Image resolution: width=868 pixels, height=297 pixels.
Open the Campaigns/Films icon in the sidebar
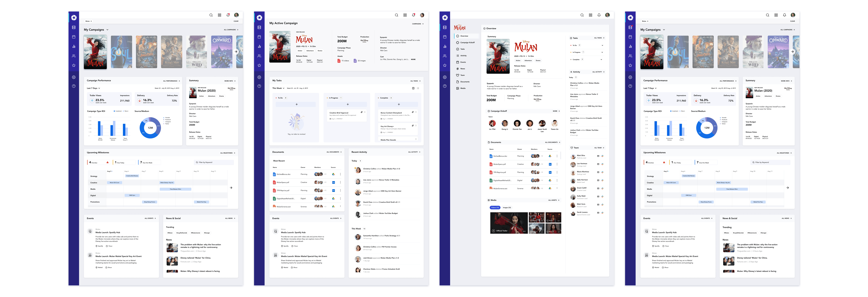74,27
